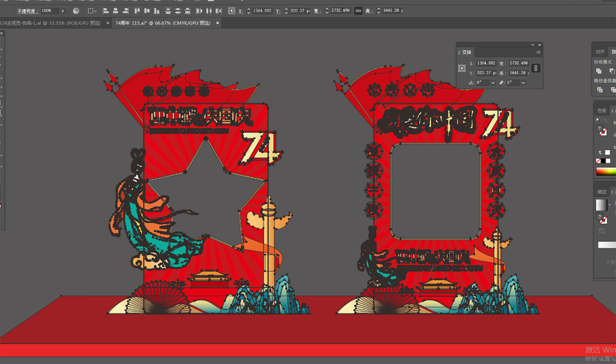Viewport: 616px width, 364px height.
Task: Open the Transform panel options menu
Action: [x=538, y=52]
